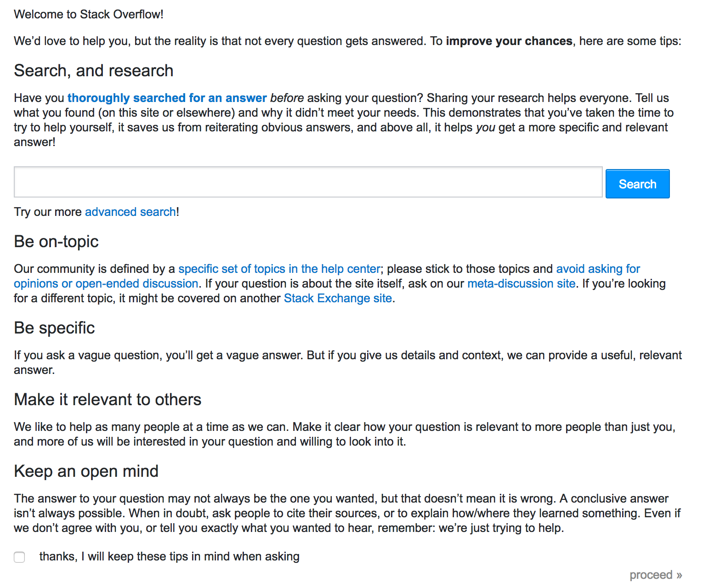Image resolution: width=703 pixels, height=588 pixels.
Task: Visit the "meta-discussion site" link
Action: click(522, 283)
